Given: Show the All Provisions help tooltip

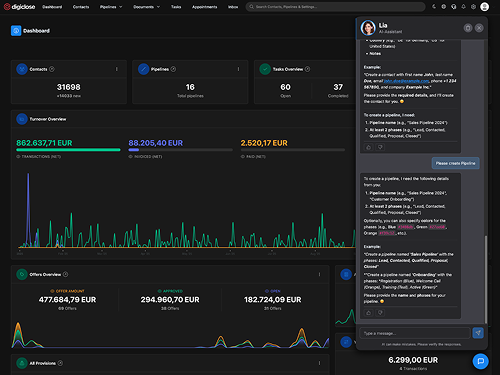Looking at the screenshot, I should point(60,363).
